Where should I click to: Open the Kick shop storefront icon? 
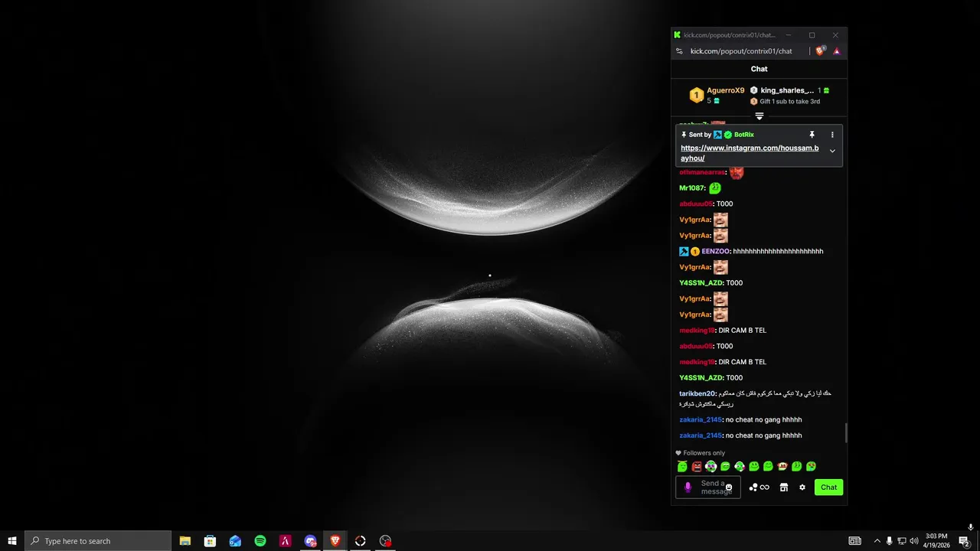[783, 487]
